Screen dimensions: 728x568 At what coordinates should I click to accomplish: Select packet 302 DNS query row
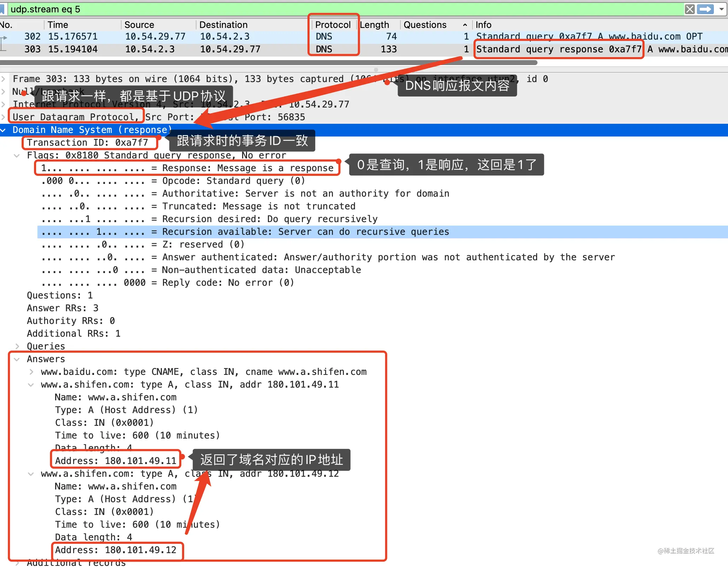tap(364, 36)
